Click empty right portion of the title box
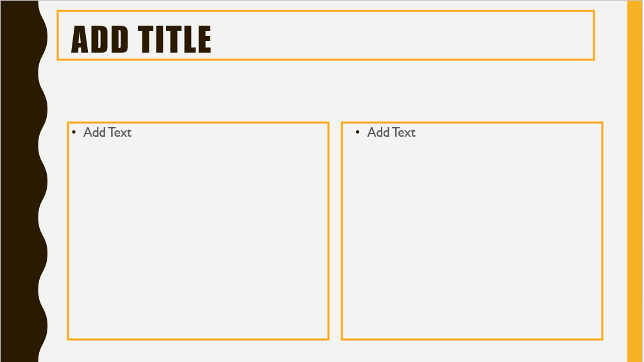This screenshot has height=362, width=644. [403, 35]
